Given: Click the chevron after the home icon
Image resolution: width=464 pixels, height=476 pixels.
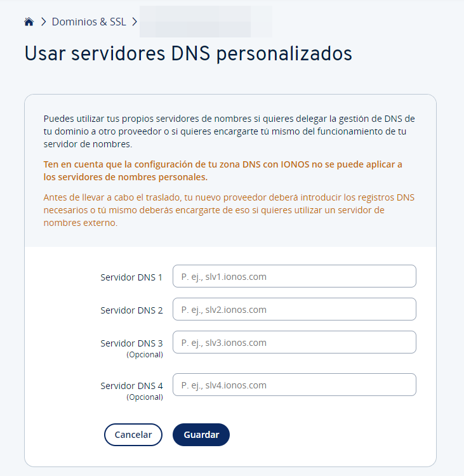Looking at the screenshot, I should [x=43, y=22].
